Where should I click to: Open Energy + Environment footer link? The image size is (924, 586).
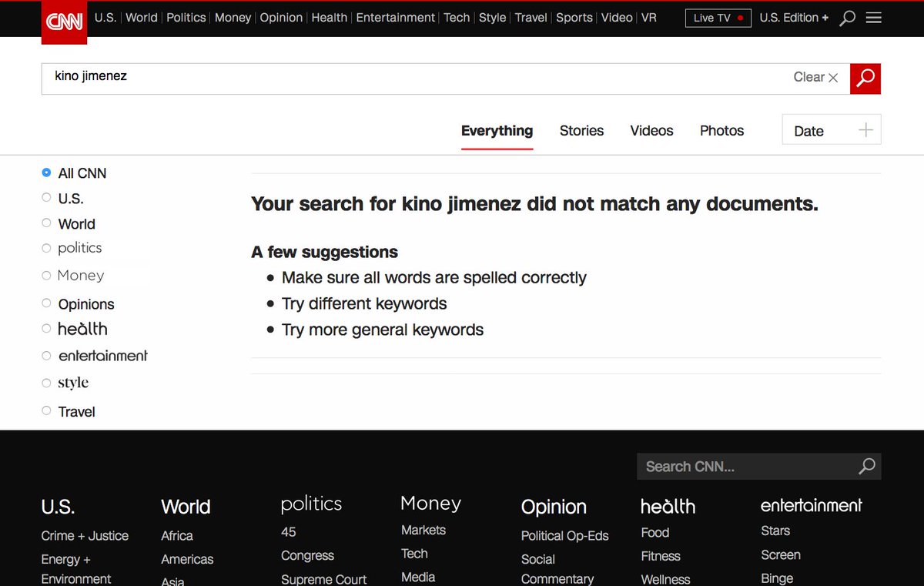click(x=76, y=569)
